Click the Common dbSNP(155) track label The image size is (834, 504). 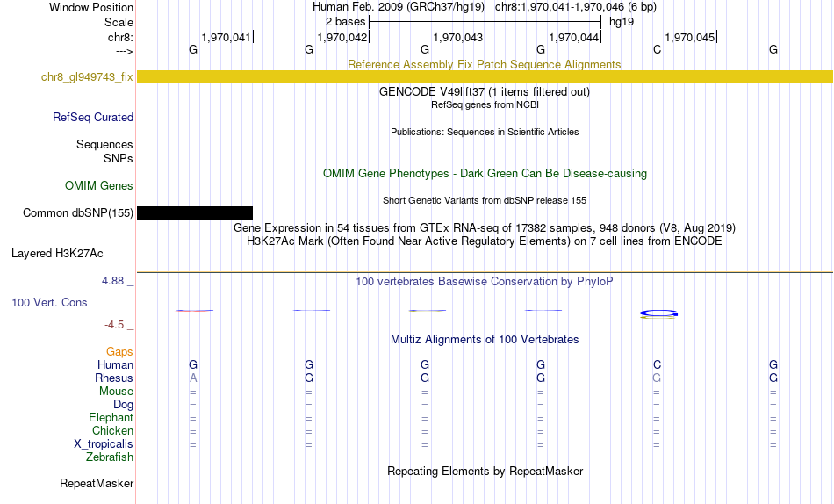coord(78,212)
